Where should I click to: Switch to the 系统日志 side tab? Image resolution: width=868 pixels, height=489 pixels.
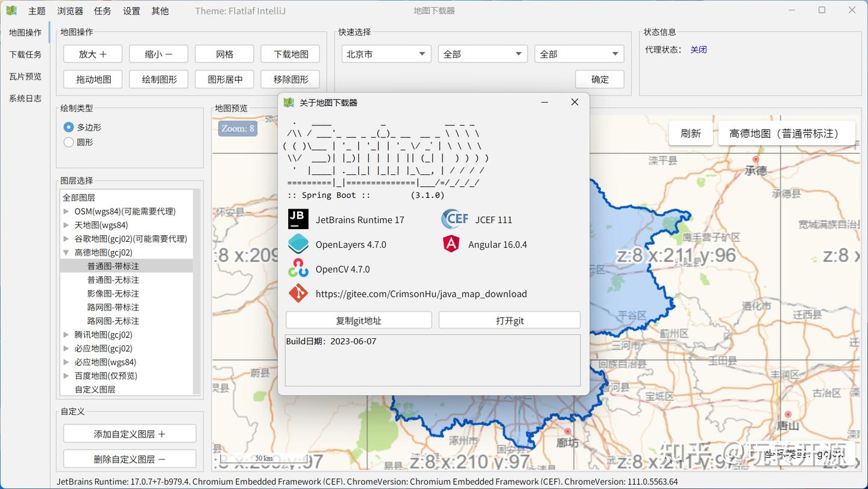(x=25, y=98)
